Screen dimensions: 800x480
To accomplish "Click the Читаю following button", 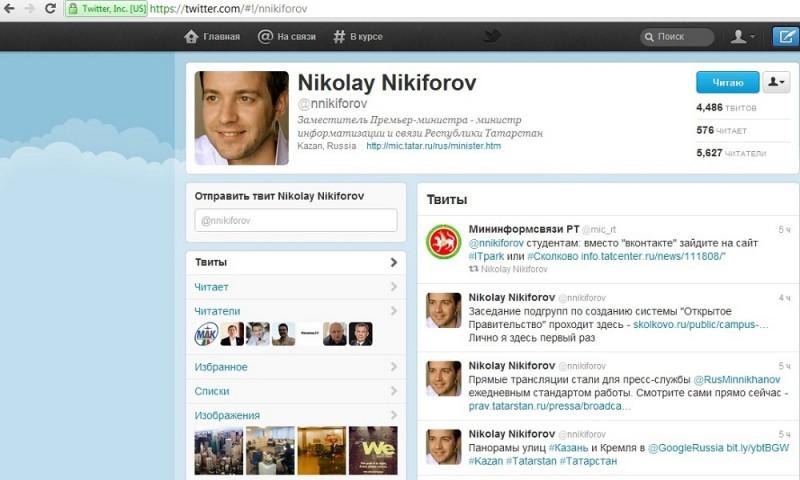I will click(728, 82).
